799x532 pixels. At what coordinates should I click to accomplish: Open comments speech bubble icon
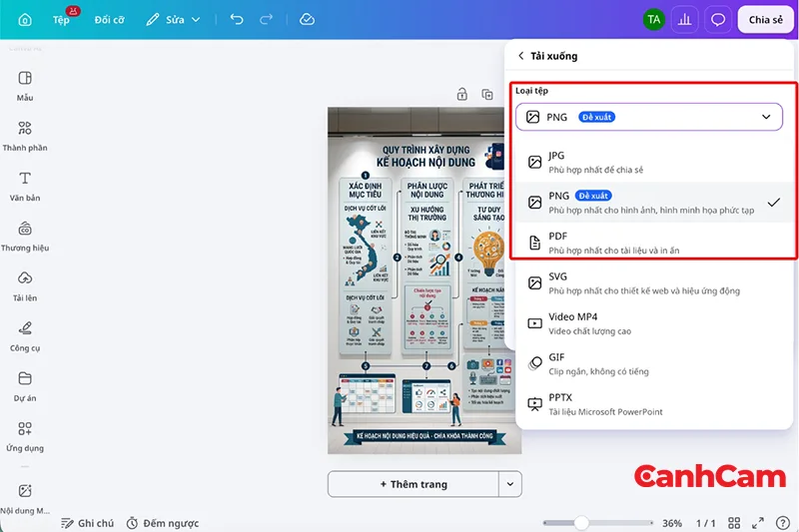(718, 20)
